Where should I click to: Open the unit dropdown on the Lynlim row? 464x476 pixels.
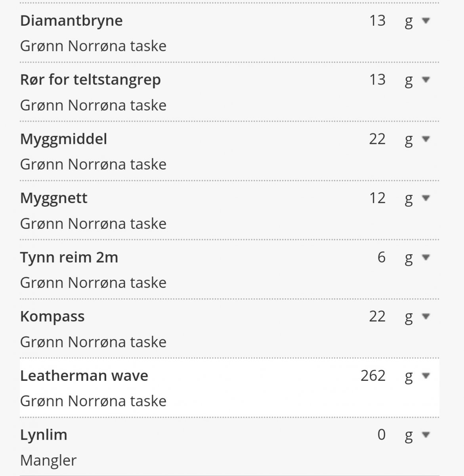pos(426,435)
